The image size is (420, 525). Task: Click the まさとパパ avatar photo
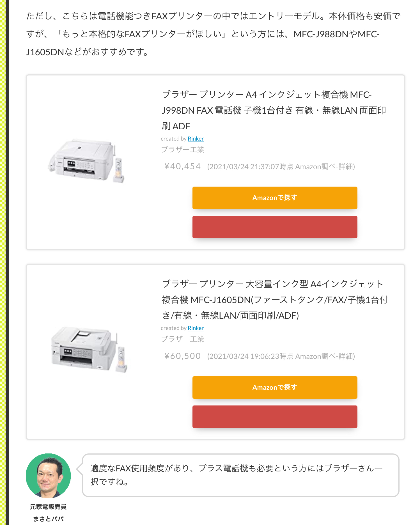tap(48, 476)
